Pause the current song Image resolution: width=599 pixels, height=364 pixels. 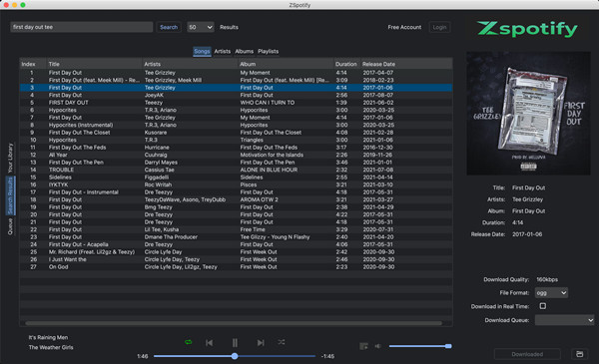click(x=235, y=343)
